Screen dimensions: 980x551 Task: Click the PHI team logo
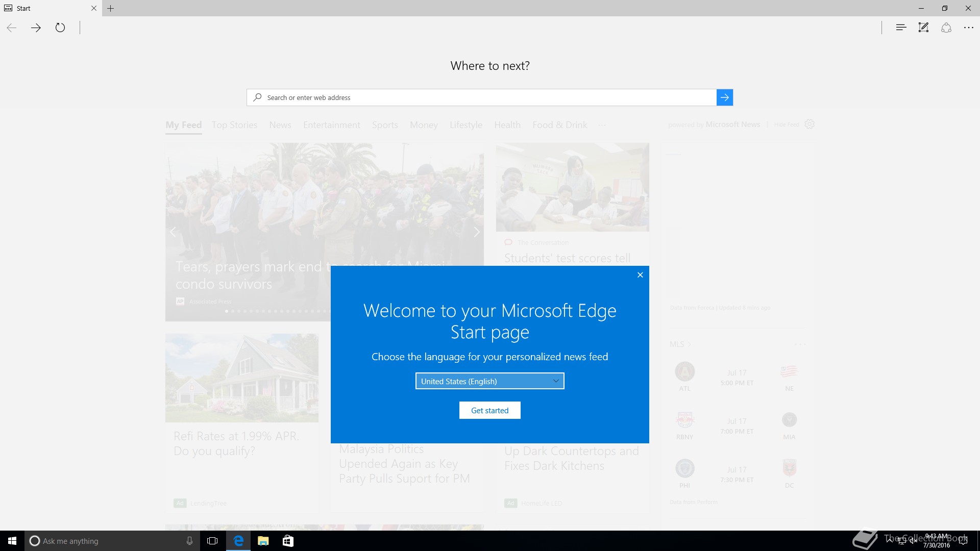(685, 468)
